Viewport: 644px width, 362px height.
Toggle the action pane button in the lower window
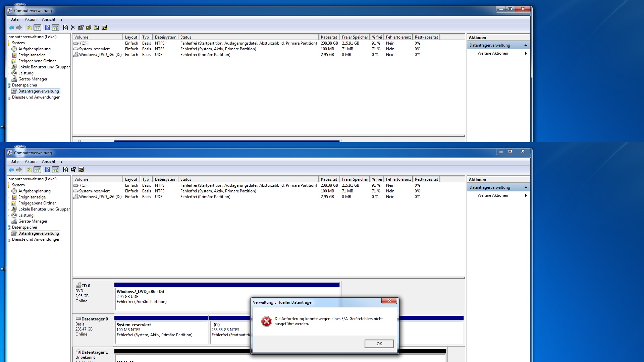click(x=56, y=170)
